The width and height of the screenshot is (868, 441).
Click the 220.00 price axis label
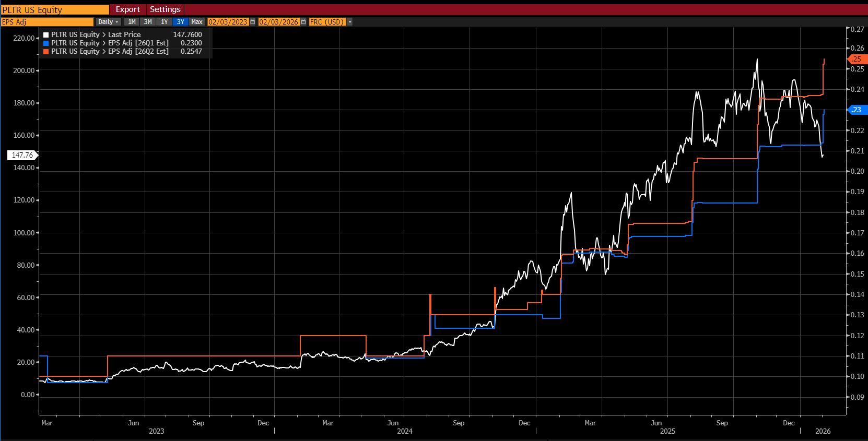[x=24, y=38]
